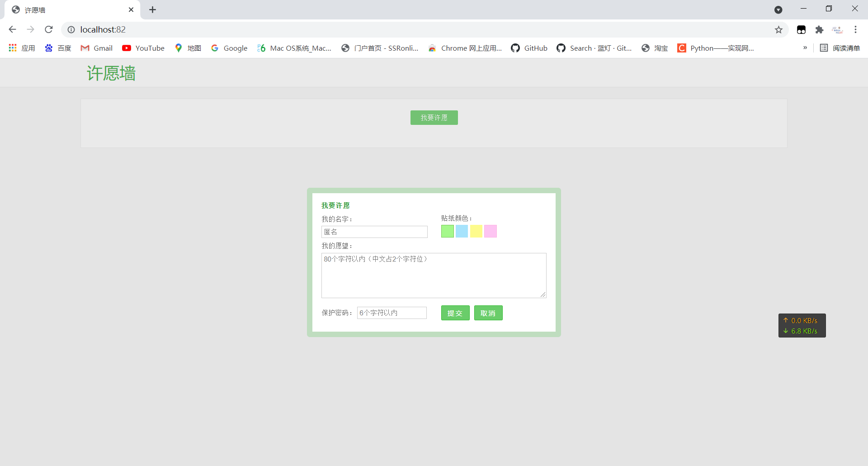The image size is (868, 466).
Task: Focus the 保护密码 password field
Action: 392,313
